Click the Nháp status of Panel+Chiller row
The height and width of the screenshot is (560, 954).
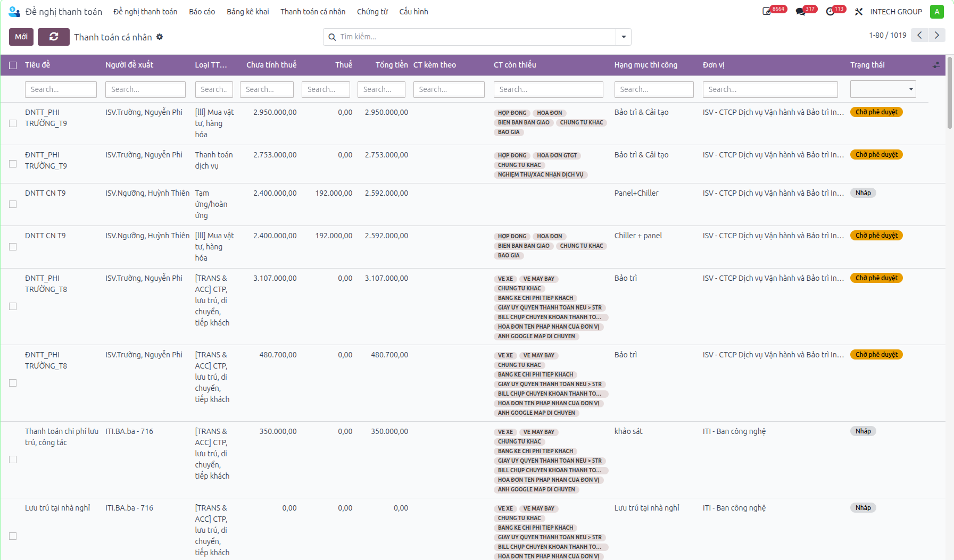863,193
